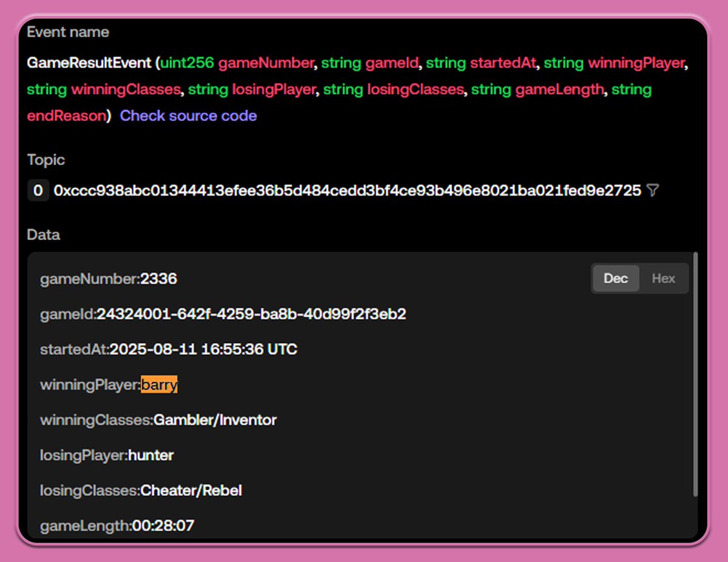
Task: Select the topic index 0 badge
Action: click(38, 191)
